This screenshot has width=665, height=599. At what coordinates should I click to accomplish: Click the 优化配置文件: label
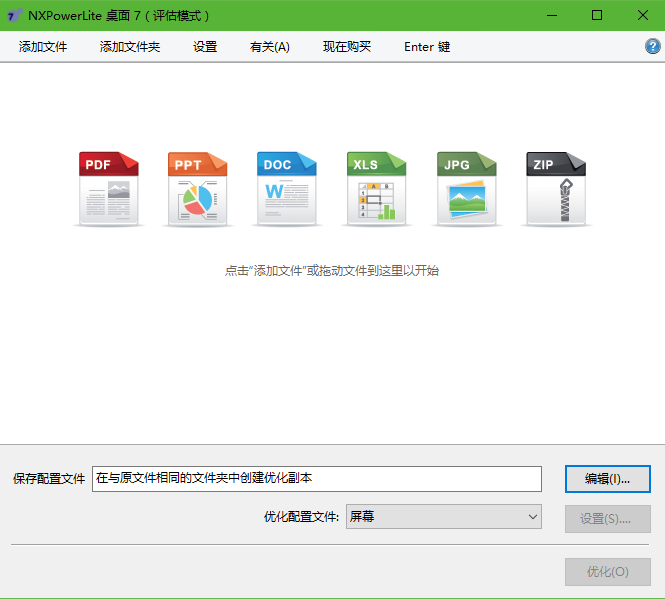pyautogui.click(x=302, y=517)
